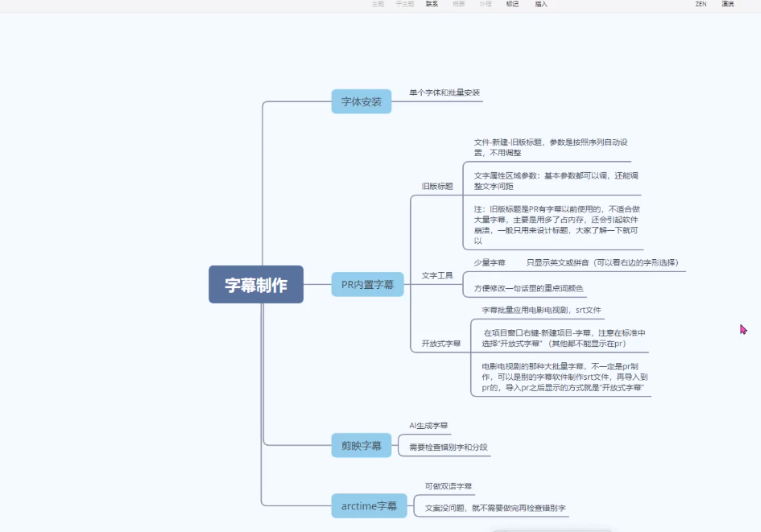This screenshot has height=532, width=761.
Task: Select the PR内置字幕 node
Action: (367, 284)
